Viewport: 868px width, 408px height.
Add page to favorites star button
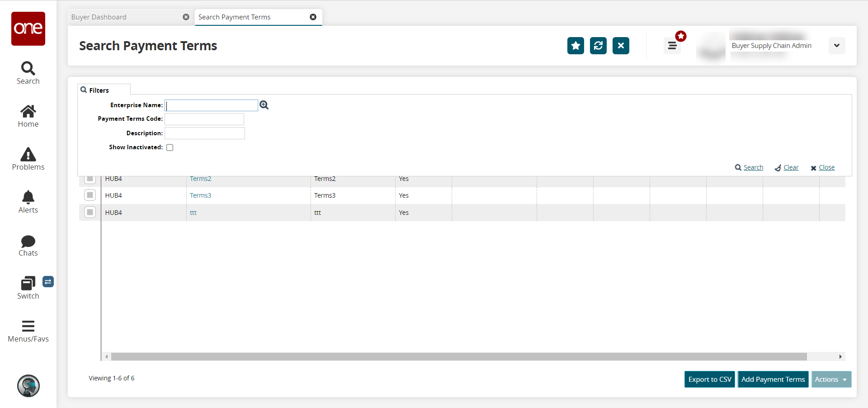(x=576, y=46)
